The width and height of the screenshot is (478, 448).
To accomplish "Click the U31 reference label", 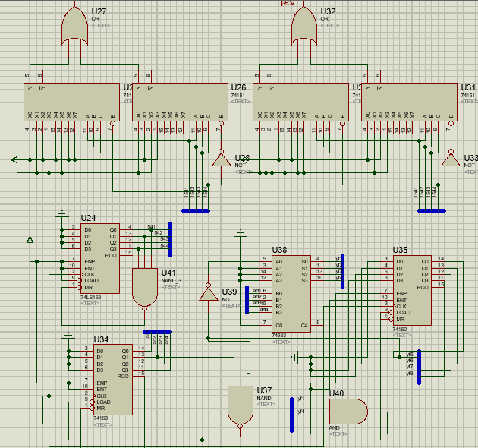I will click(x=468, y=87).
